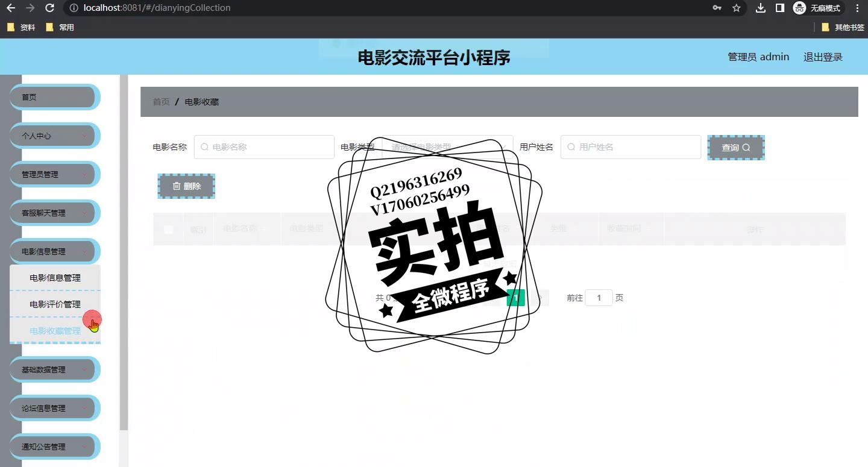The image size is (868, 467).
Task: Go back in browser history
Action: point(11,8)
